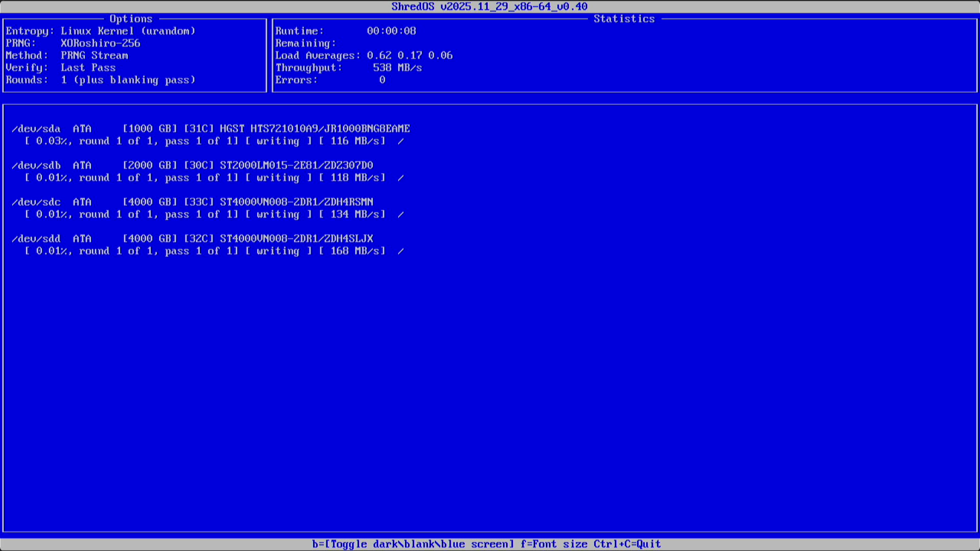This screenshot has height=551, width=980.
Task: Click the PRNG XORoshiro-256 line
Action: 73,43
